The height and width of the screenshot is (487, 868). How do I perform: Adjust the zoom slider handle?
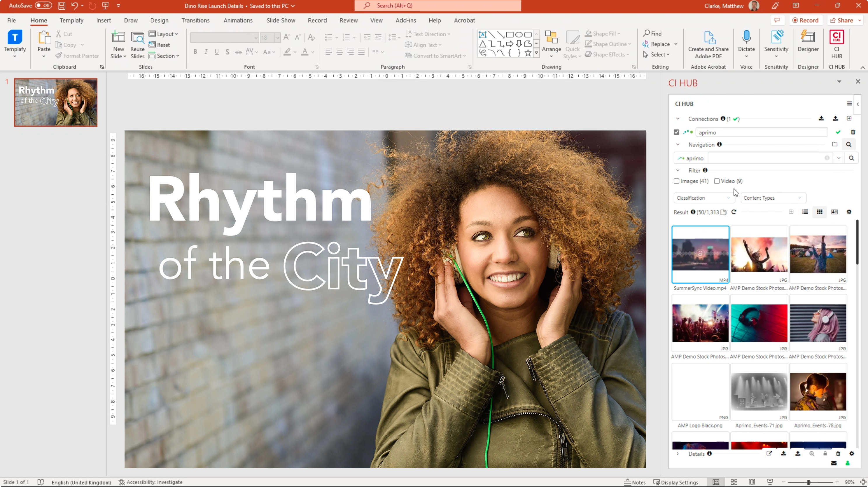809,482
